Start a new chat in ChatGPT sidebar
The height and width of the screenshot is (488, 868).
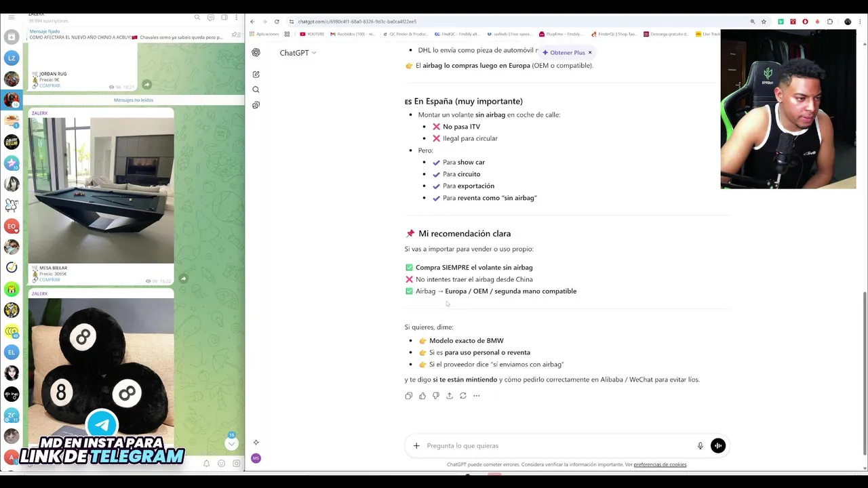click(256, 74)
